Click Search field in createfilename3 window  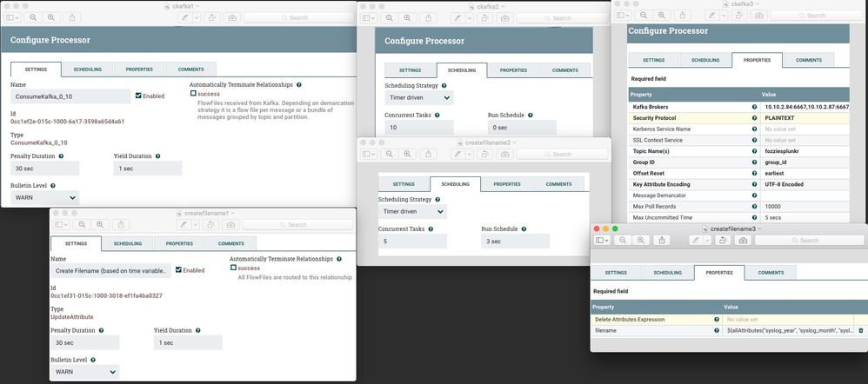click(809, 240)
